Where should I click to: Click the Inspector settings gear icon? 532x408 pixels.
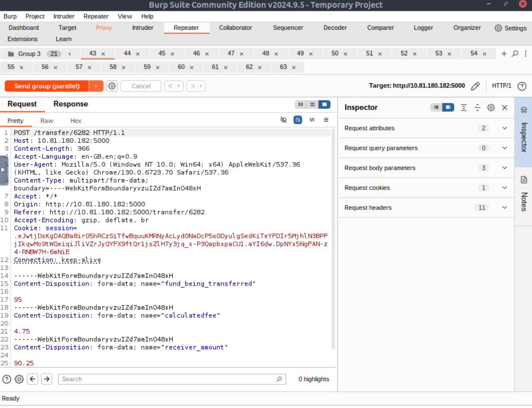pos(491,107)
